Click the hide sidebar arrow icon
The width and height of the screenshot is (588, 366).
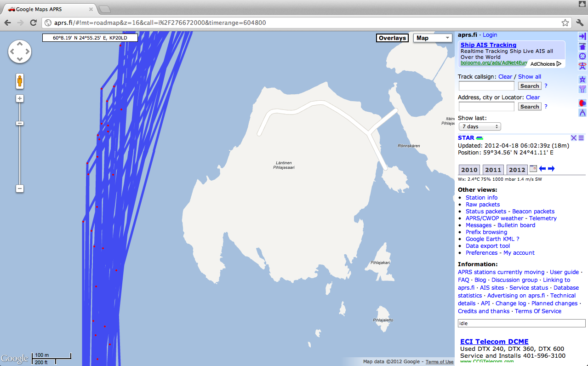point(582,36)
